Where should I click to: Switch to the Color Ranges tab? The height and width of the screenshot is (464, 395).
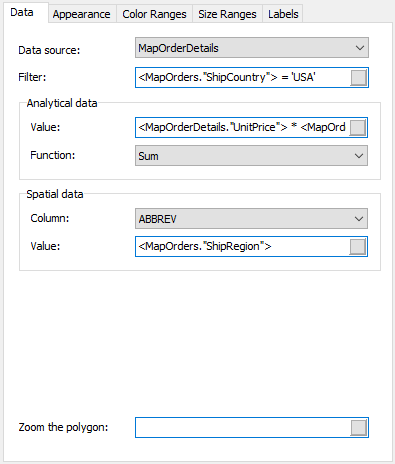[154, 14]
